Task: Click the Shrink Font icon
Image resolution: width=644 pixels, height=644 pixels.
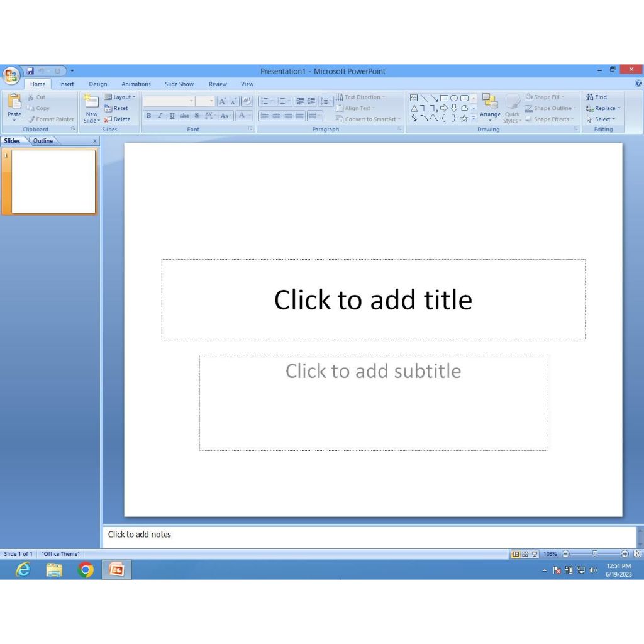Action: [233, 101]
